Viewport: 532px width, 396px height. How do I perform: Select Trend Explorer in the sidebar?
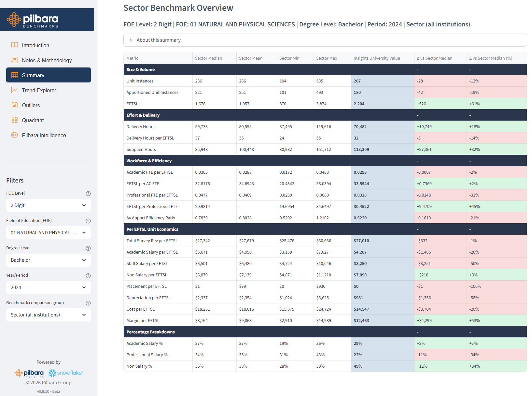pyautogui.click(x=39, y=90)
